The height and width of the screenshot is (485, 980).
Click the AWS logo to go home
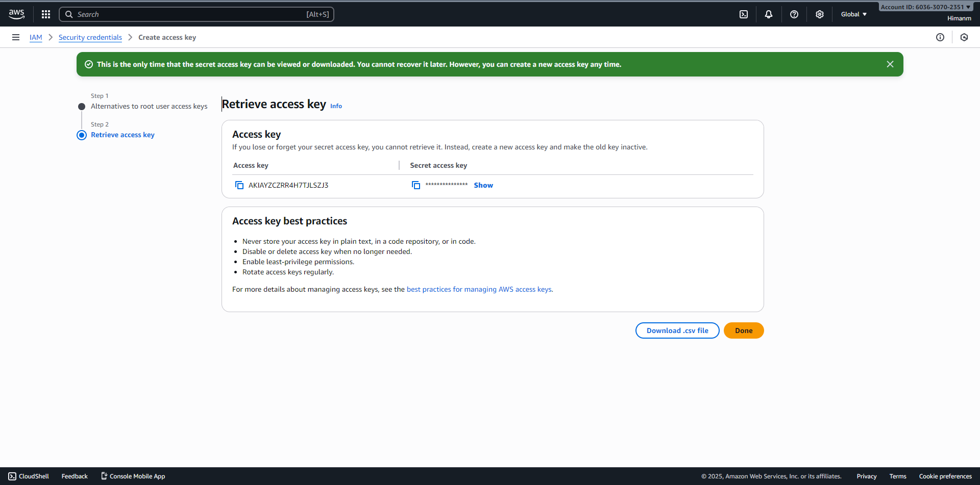pos(16,14)
